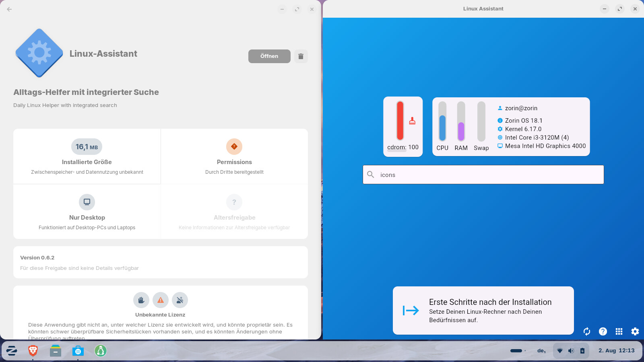Click the 'Mesa Intel HD Graphics 4000' text
Viewport: 644px width, 362px height.
[x=545, y=146]
